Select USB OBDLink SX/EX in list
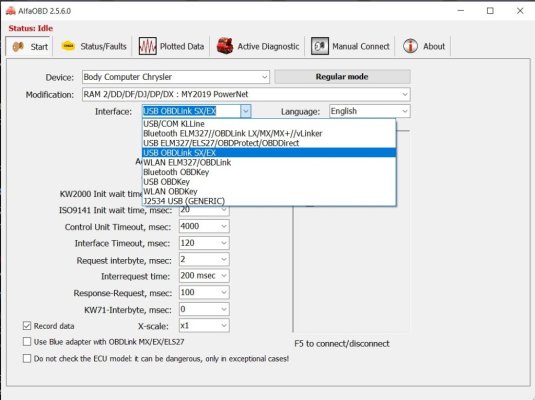The image size is (535, 400). pos(269,153)
